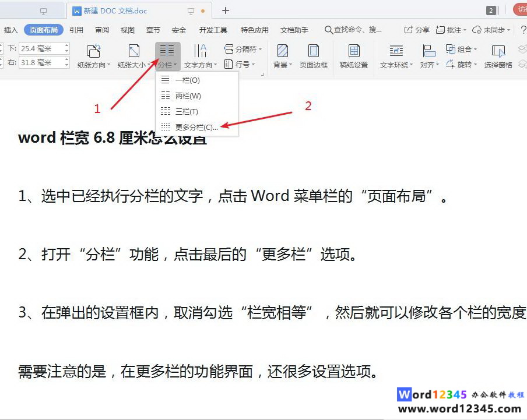
Task: Open the 选择窗格 selection pane
Action: pyautogui.click(x=498, y=56)
